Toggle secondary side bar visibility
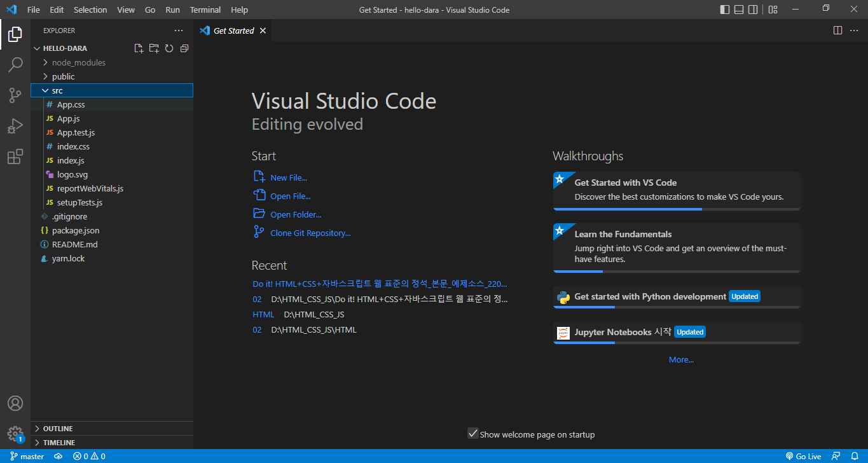The width and height of the screenshot is (868, 463). pos(753,10)
